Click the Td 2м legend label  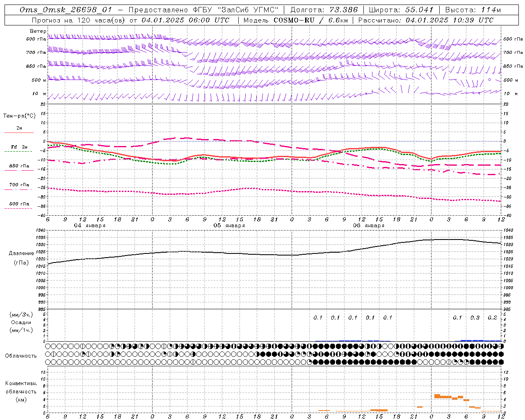click(19, 147)
